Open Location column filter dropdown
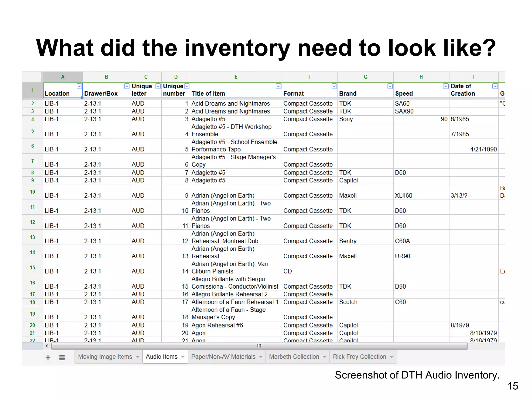Viewport: 532px width, 399px height. (x=79, y=86)
